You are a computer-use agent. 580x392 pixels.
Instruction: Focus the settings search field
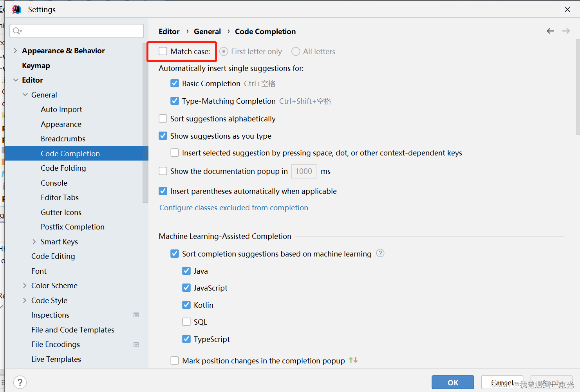tap(77, 31)
